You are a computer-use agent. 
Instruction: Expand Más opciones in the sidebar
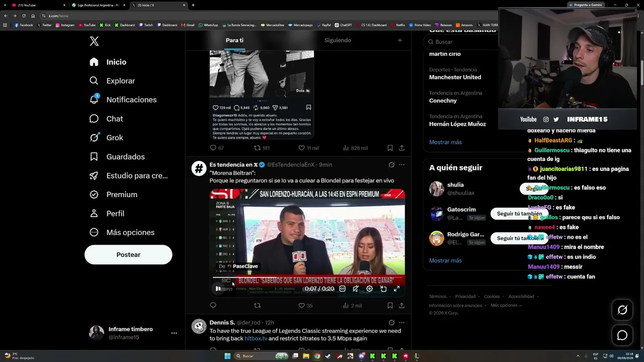(122, 232)
